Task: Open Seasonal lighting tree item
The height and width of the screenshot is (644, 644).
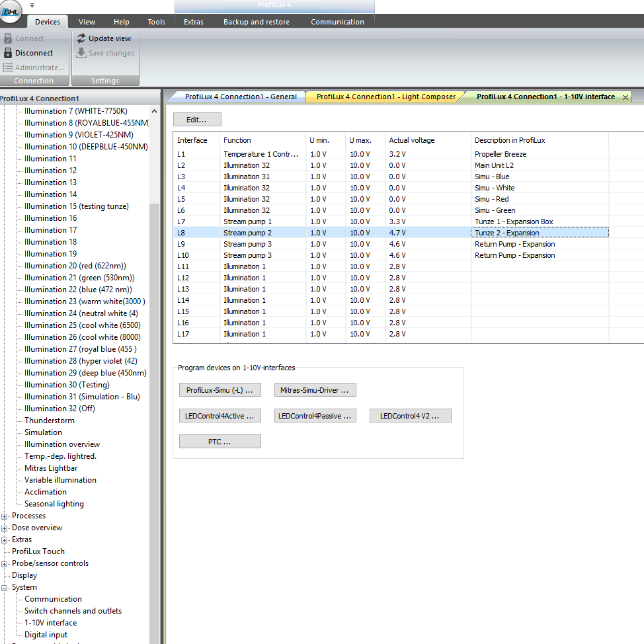Action: pyautogui.click(x=54, y=504)
